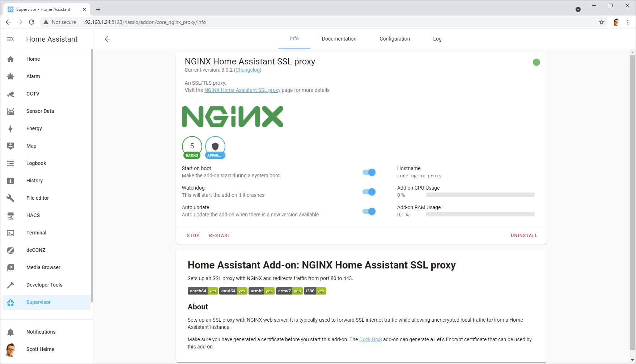Click the browser forward arrow

tap(20, 22)
